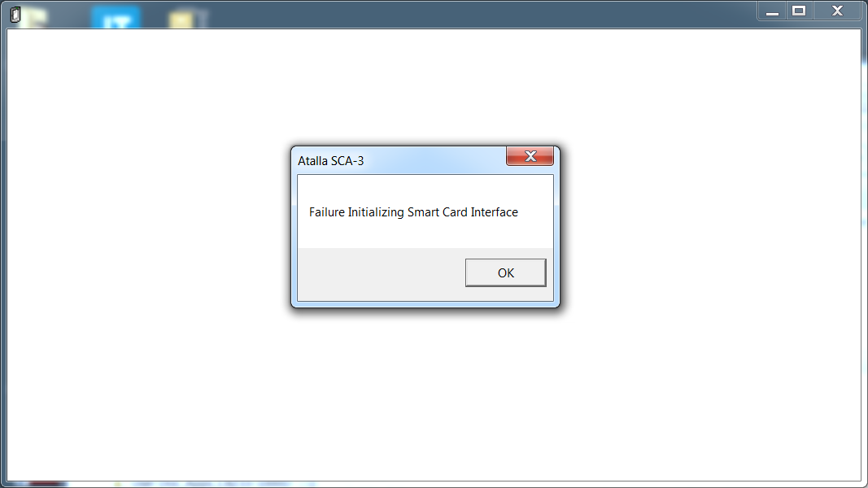Screen dimensions: 868x488
Task: Click the blank dialog title bar right of Atalla SCA-3
Action: click(434, 160)
